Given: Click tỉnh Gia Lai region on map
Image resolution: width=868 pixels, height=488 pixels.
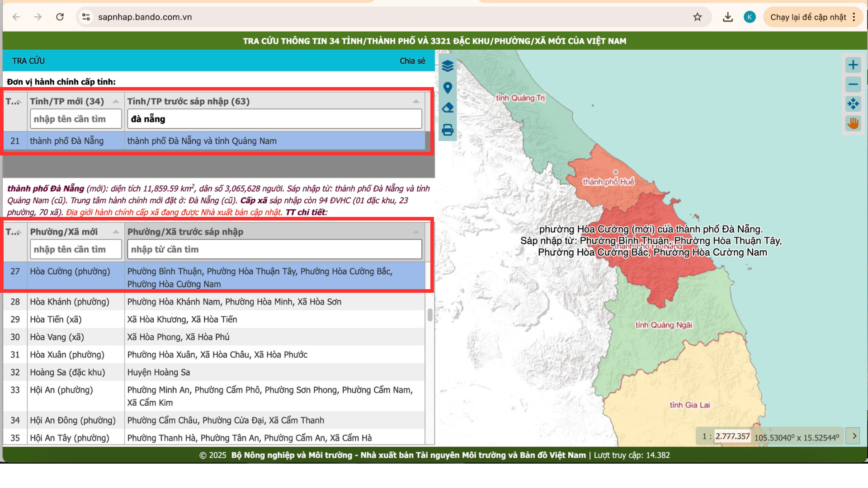Looking at the screenshot, I should [x=690, y=405].
